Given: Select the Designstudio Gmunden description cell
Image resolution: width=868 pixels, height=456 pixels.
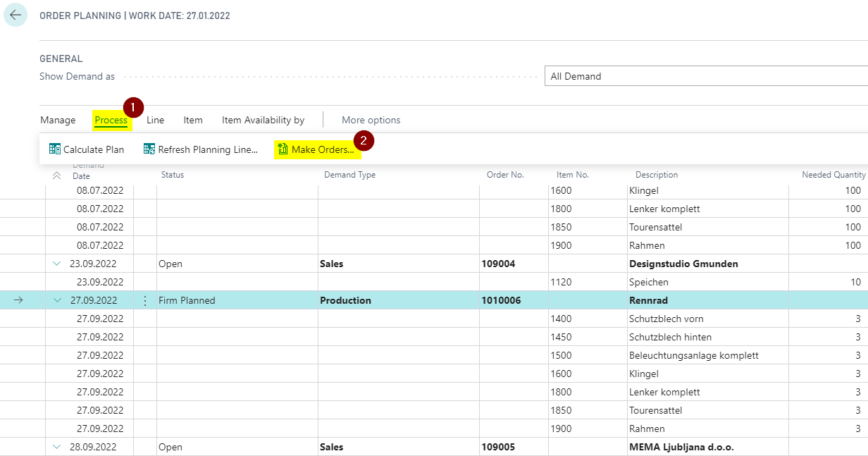Looking at the screenshot, I should [x=683, y=264].
